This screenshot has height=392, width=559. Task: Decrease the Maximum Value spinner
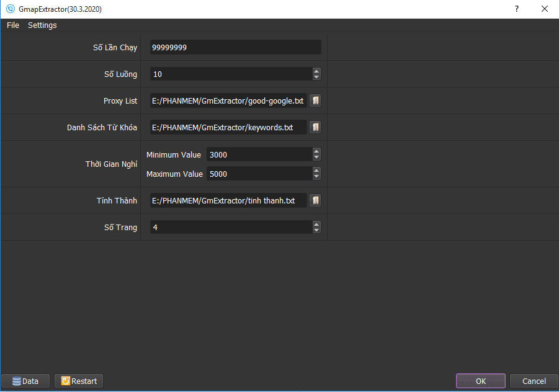coord(316,177)
